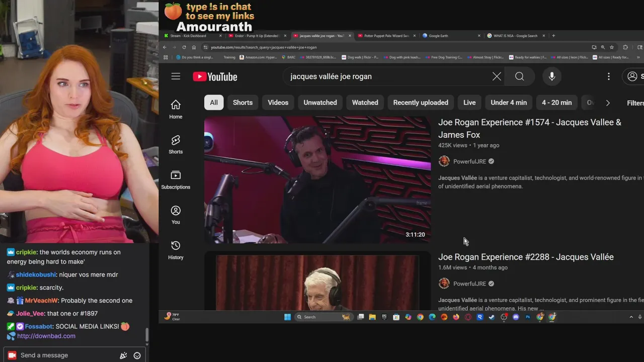Open the #1574 Jacques Vallee thumbnail
This screenshot has height=362, width=644.
(x=317, y=180)
